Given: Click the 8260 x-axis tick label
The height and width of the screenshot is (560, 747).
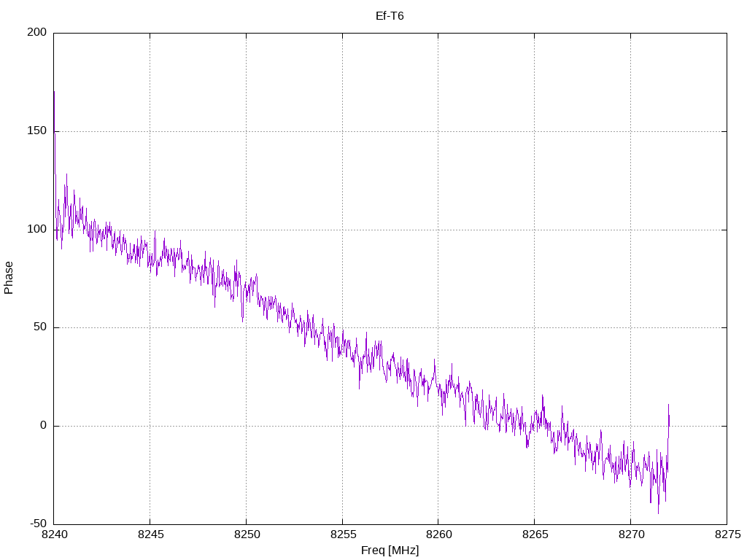Looking at the screenshot, I should point(438,534).
